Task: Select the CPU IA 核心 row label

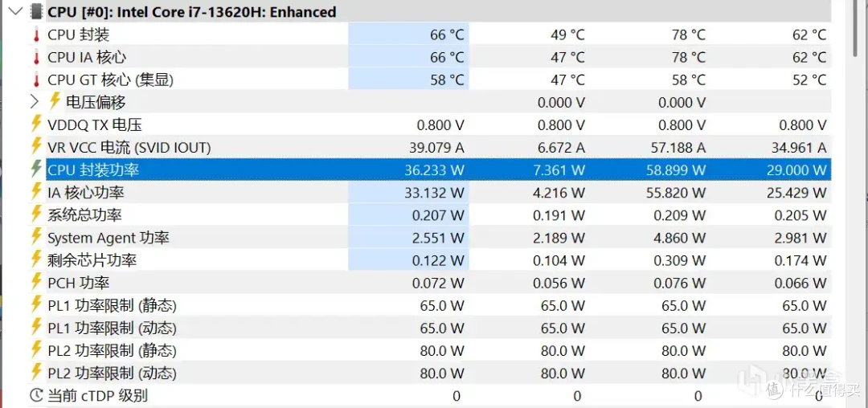Action: (86, 58)
